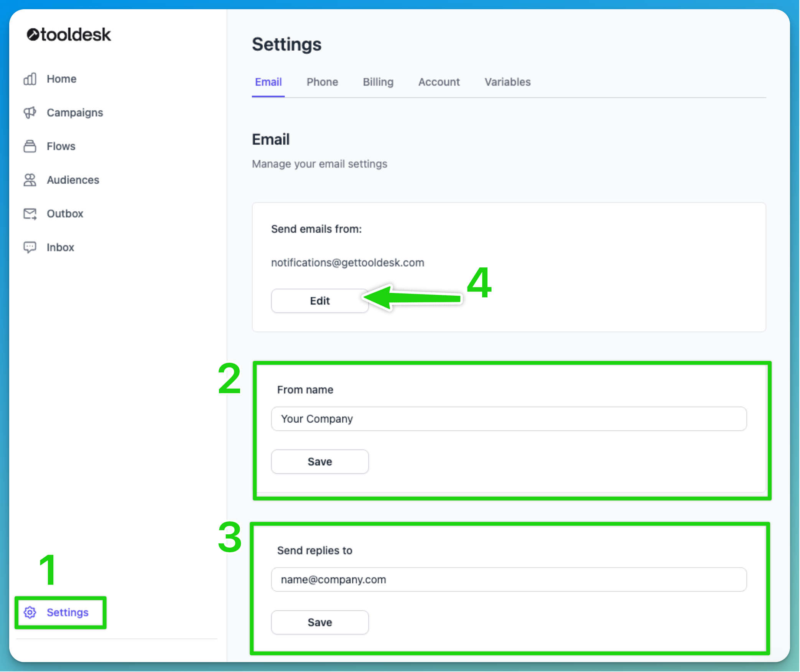Viewport: 800px width, 672px height.
Task: Click the notifications@gettooldesk.com email text
Action: point(347,262)
